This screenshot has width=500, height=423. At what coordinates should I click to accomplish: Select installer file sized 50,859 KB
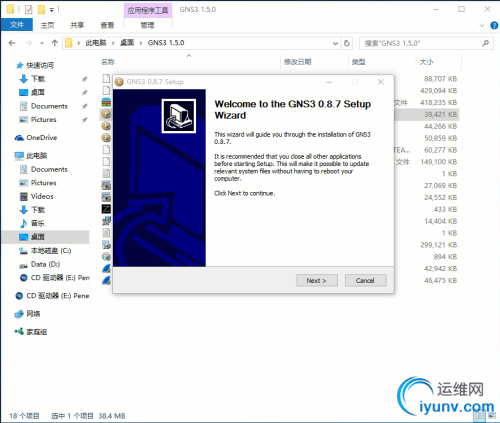tap(280, 138)
